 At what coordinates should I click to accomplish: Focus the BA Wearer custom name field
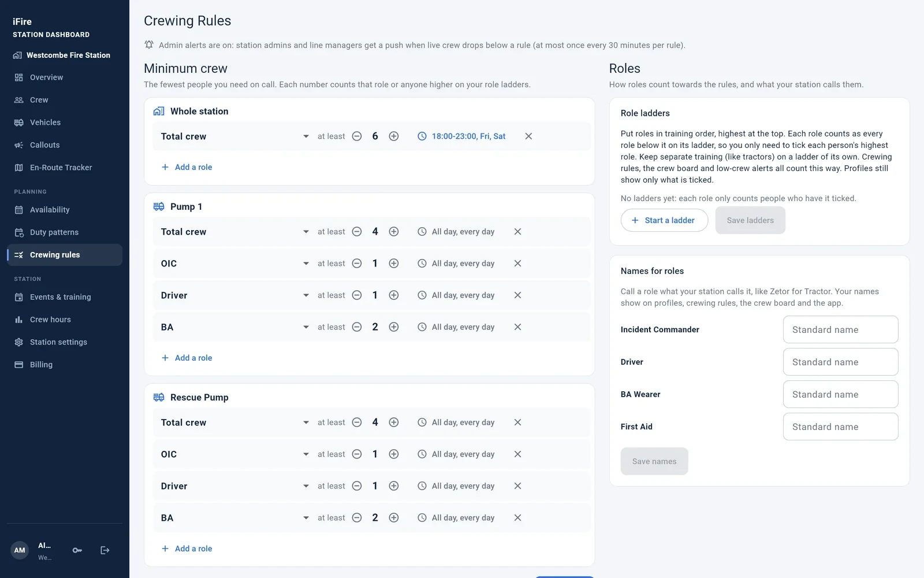840,394
